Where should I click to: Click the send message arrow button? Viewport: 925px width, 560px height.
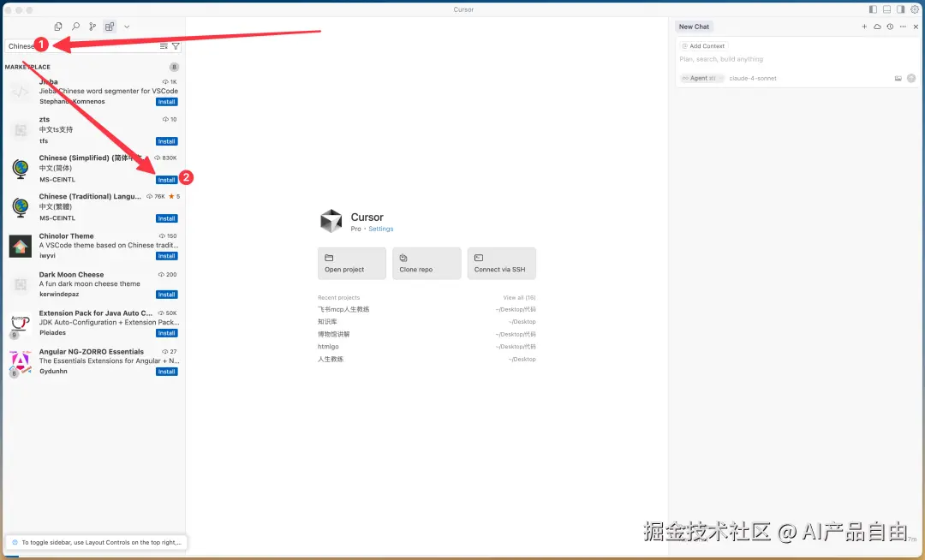pyautogui.click(x=911, y=79)
